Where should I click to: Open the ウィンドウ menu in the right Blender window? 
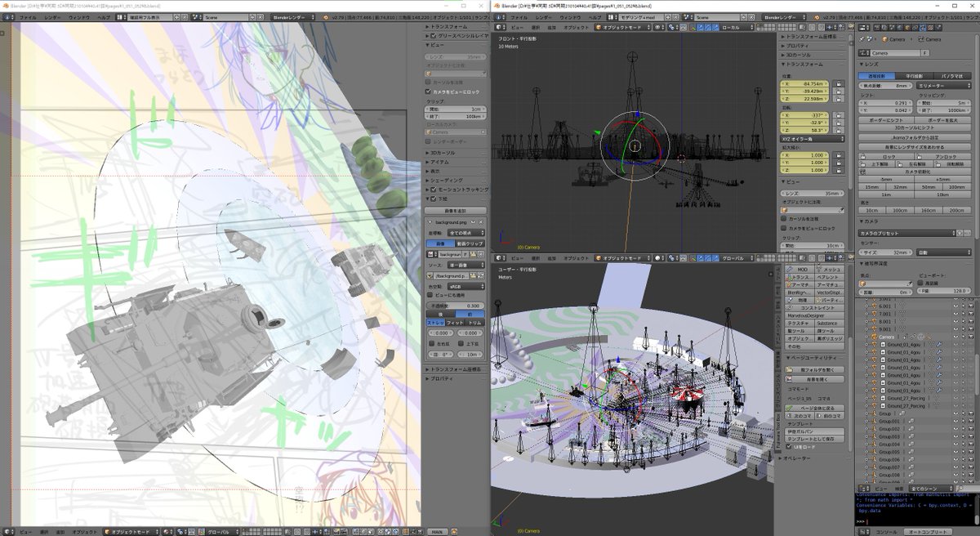pos(570,16)
